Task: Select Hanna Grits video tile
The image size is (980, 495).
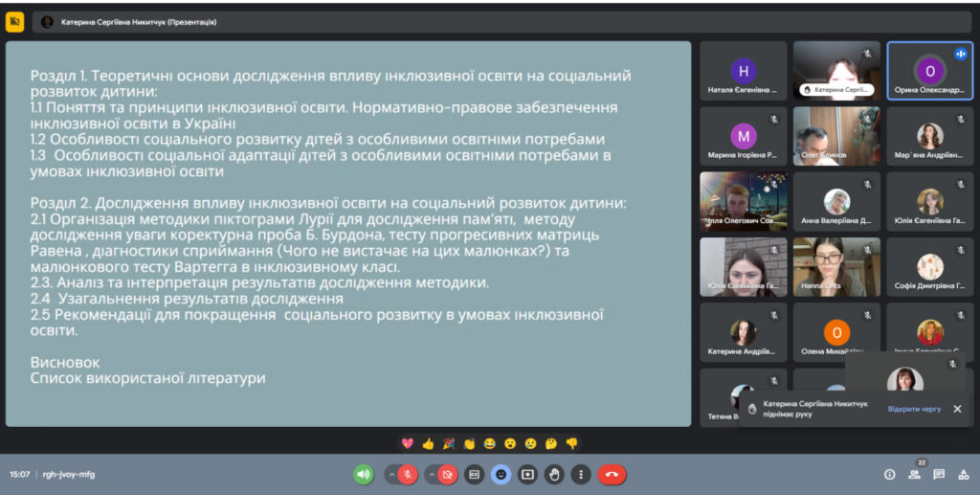Action: point(835,267)
